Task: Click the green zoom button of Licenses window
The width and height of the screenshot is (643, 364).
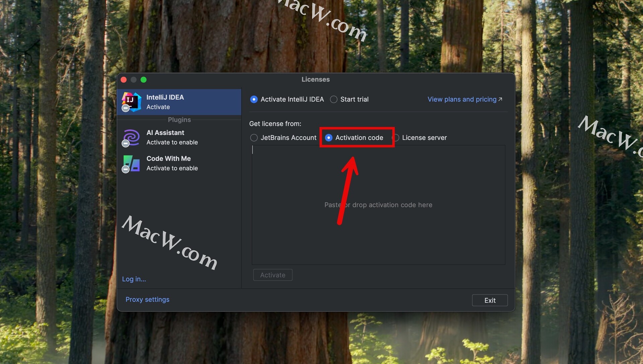Action: (144, 80)
